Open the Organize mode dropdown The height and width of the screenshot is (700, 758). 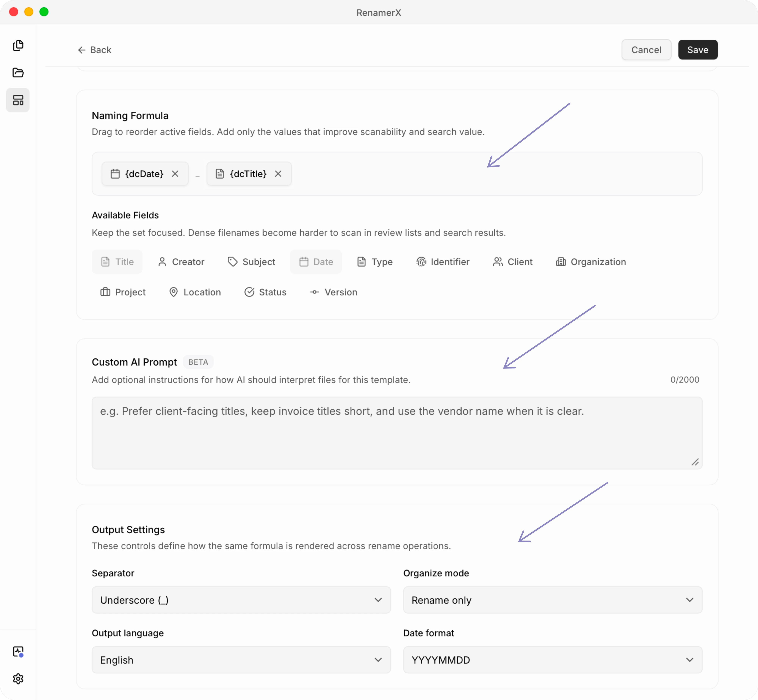tap(552, 600)
